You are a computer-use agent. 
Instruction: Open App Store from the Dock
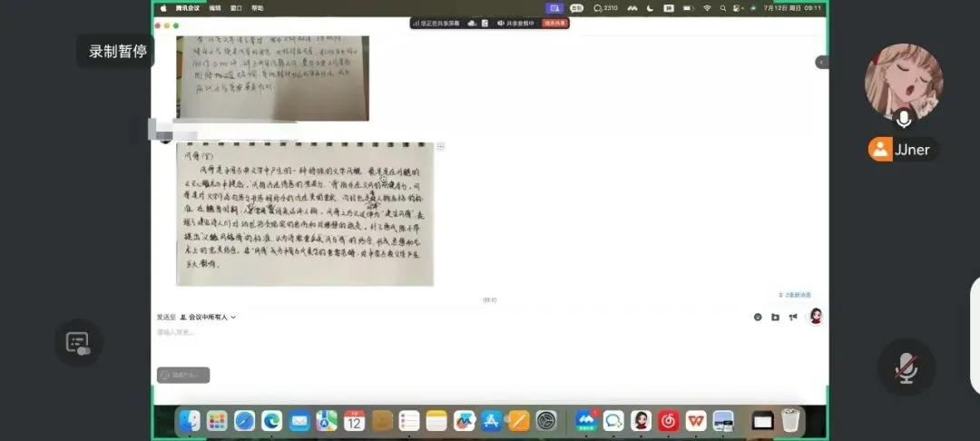tap(491, 421)
